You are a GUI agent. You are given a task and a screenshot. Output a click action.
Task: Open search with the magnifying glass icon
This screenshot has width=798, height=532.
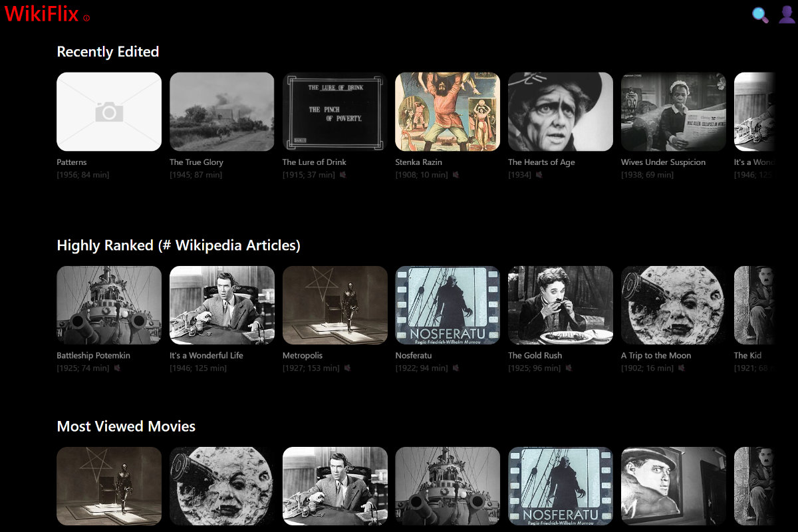tap(760, 15)
